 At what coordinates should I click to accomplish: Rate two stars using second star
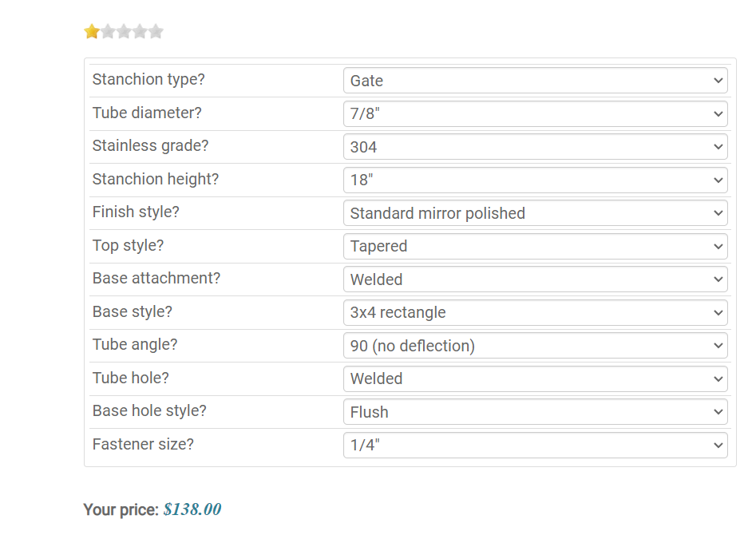pyautogui.click(x=108, y=32)
